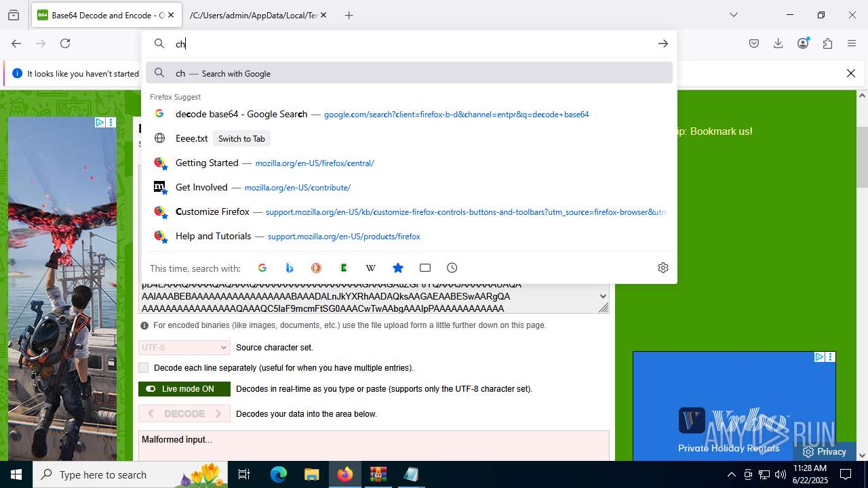Open the volume control in tray
This screenshot has width=868, height=488.
[x=780, y=474]
